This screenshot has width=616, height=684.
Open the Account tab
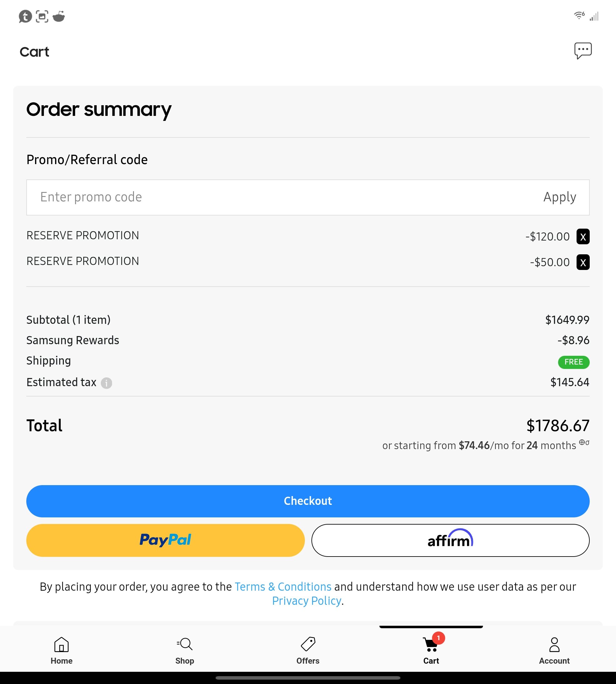tap(554, 650)
